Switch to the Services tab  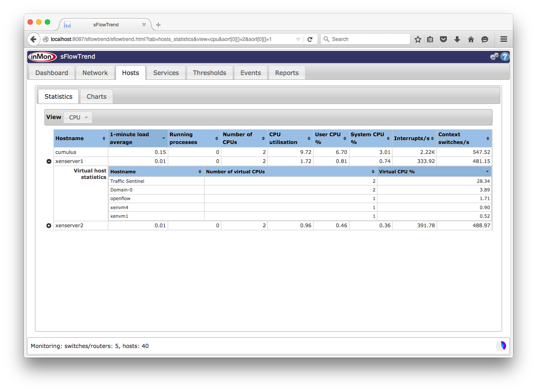pos(166,73)
